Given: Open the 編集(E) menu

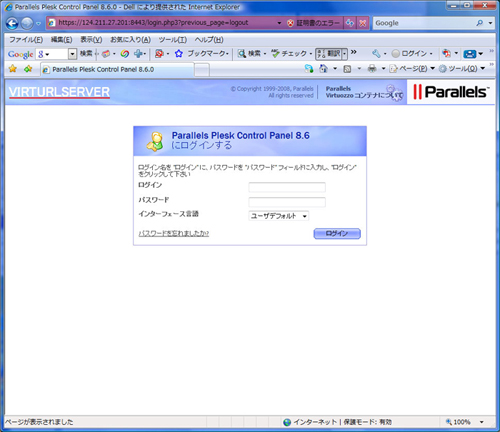Looking at the screenshot, I should point(61,40).
